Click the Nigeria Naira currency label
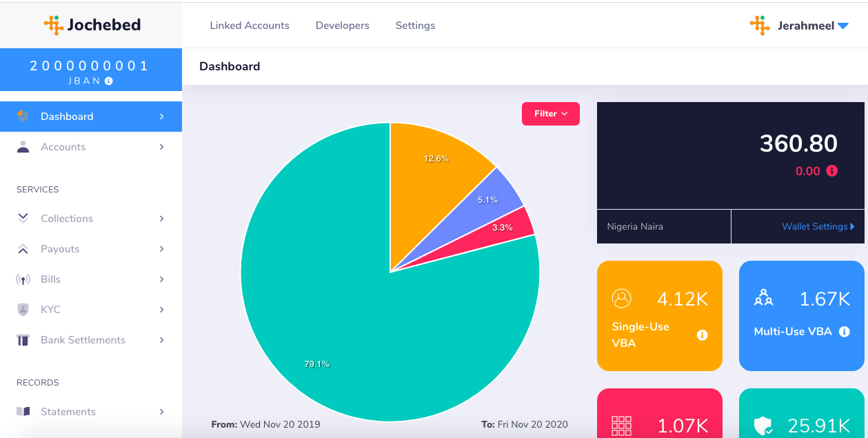The width and height of the screenshot is (868, 438). 635,226
